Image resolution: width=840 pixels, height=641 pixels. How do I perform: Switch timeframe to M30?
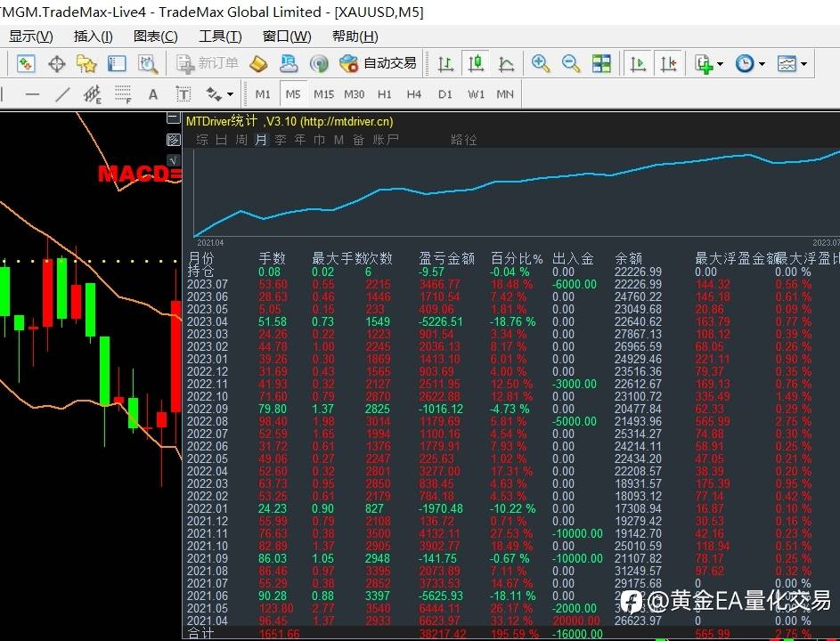355,94
